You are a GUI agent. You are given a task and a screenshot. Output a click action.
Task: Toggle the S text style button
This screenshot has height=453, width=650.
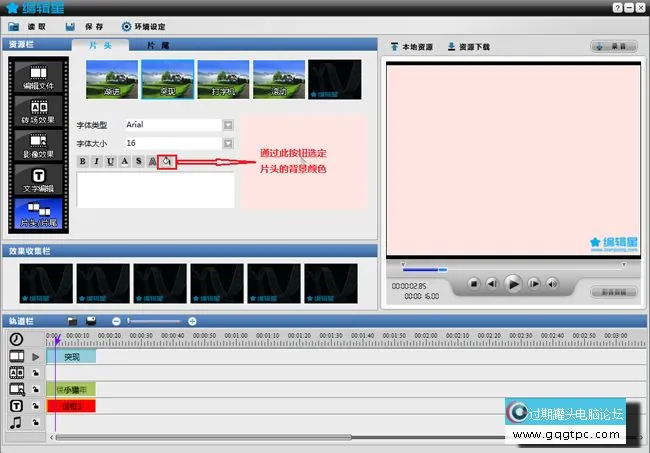(138, 161)
